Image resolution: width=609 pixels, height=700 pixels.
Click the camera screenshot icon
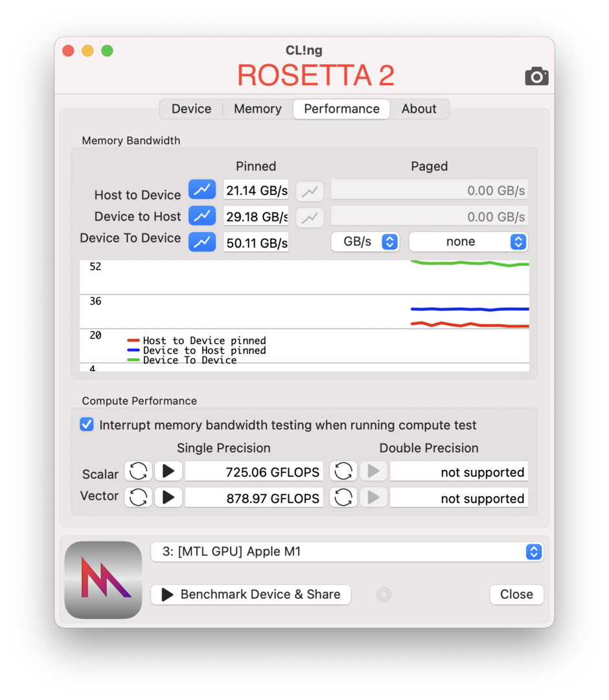(x=536, y=76)
